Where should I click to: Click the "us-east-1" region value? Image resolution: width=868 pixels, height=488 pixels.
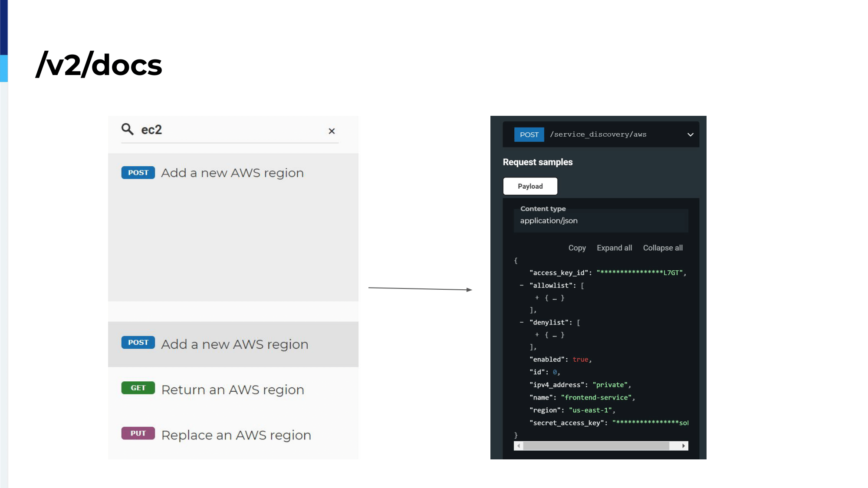click(590, 410)
